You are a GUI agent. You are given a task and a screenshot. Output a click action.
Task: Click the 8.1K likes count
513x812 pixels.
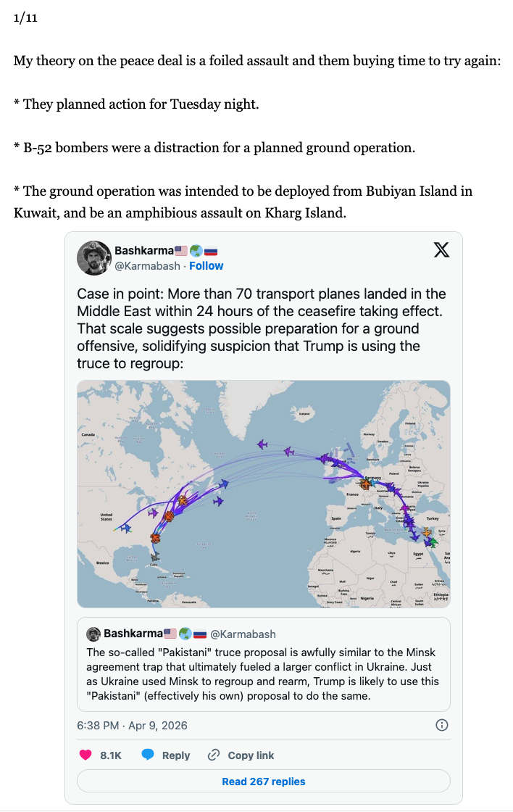[x=111, y=755]
